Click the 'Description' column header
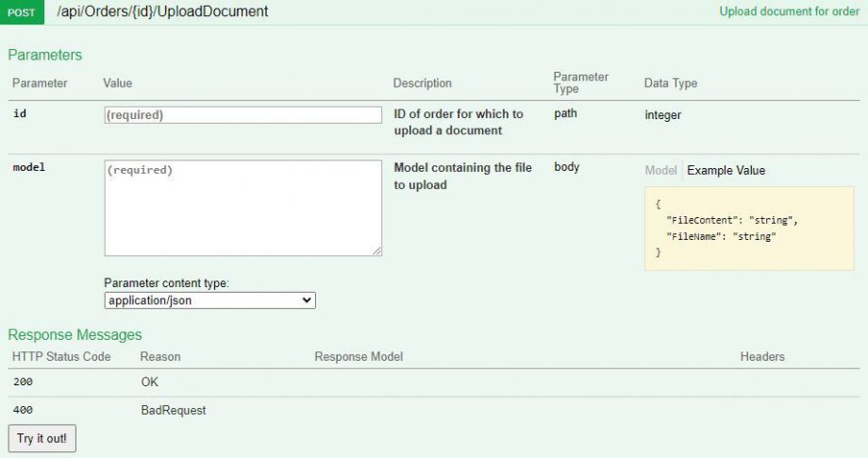This screenshot has width=868, height=458. pyautogui.click(x=423, y=83)
